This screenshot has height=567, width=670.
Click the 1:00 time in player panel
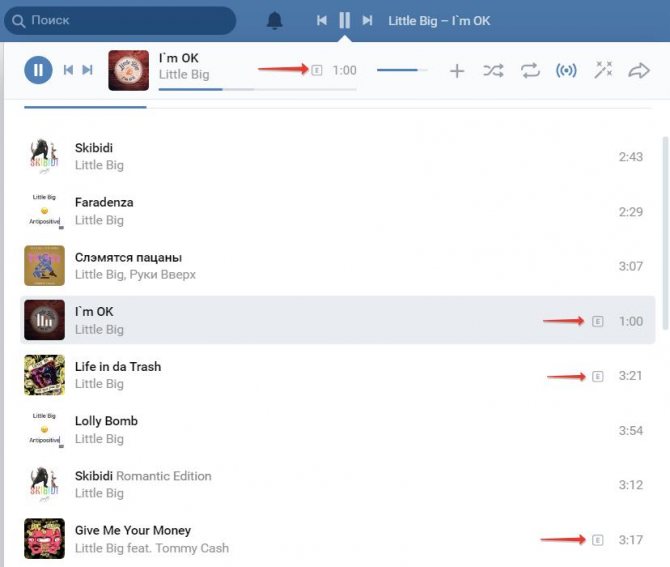(344, 70)
